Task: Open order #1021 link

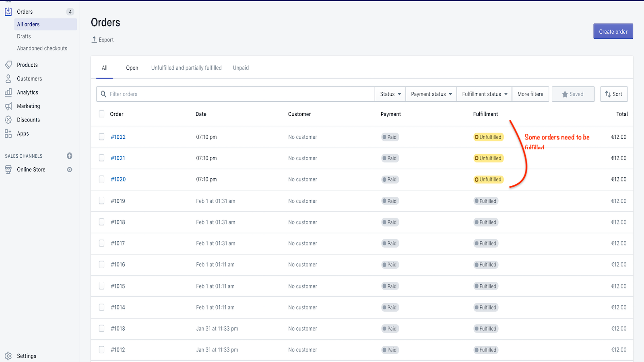Action: 118,158
